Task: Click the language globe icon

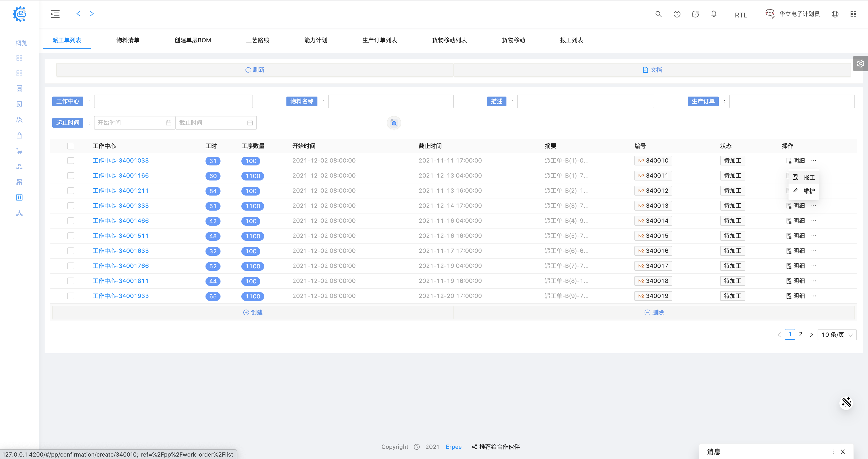Action: tap(835, 14)
